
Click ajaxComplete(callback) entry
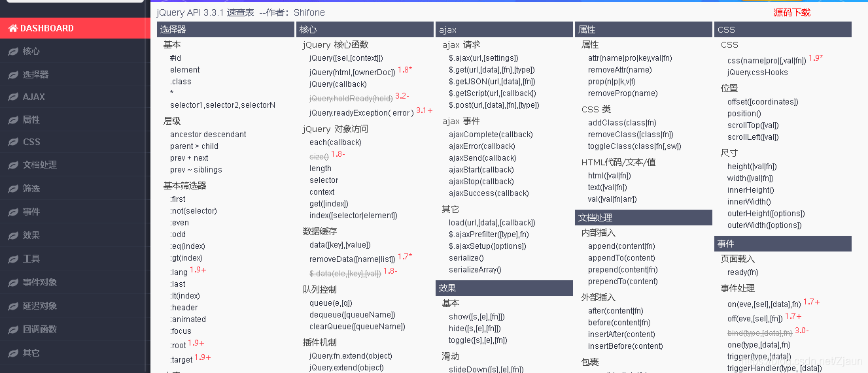[x=491, y=135]
